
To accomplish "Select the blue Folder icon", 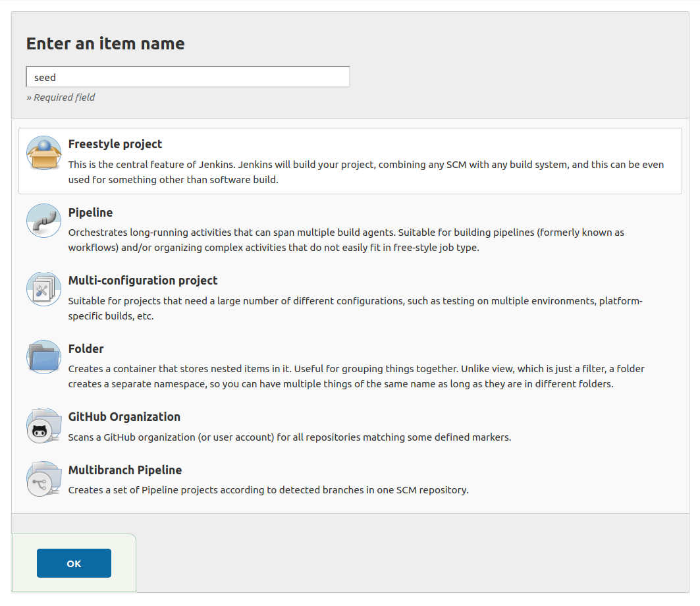I will (43, 357).
